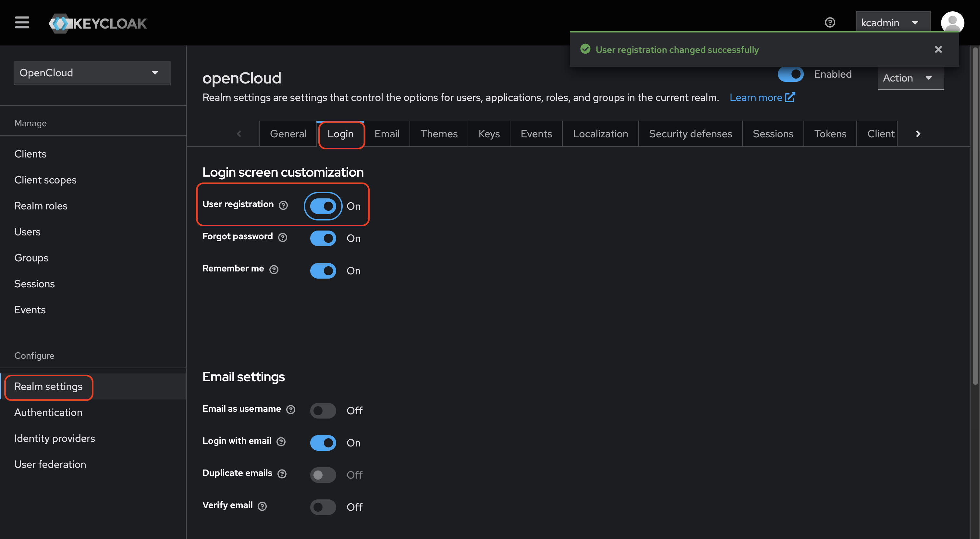Click the user avatar icon
The width and height of the screenshot is (980, 539).
pos(952,22)
